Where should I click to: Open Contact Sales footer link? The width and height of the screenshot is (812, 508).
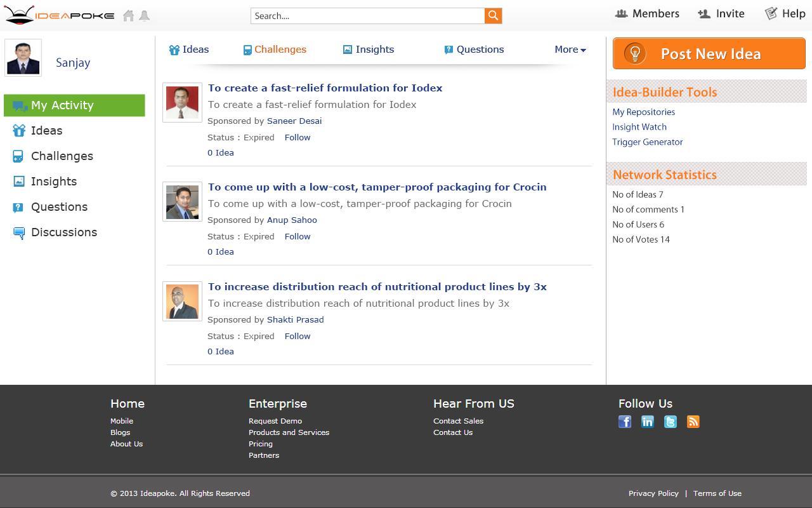click(458, 421)
